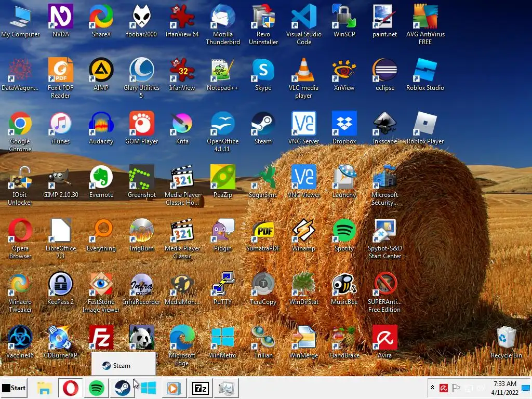Open the 7z taskbar button

200,388
